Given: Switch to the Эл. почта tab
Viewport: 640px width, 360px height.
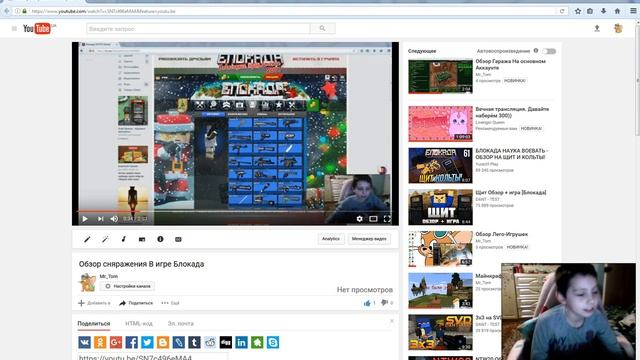Looking at the screenshot, I should point(181,323).
